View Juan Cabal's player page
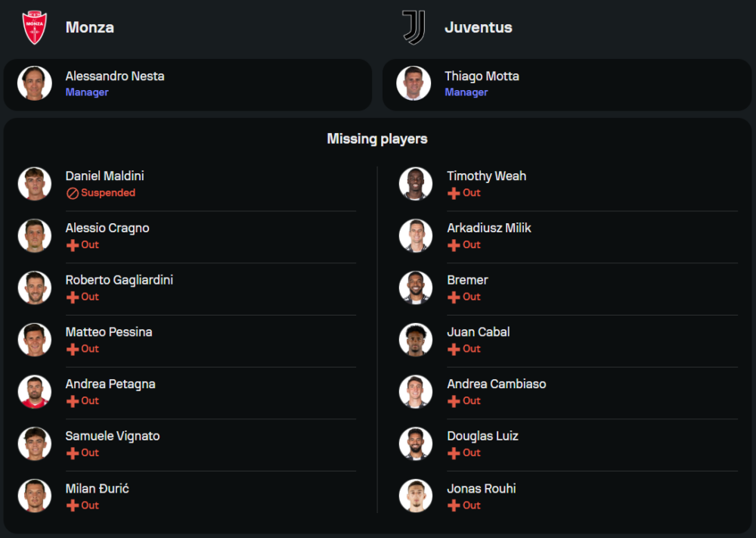This screenshot has height=538, width=756. (478, 332)
